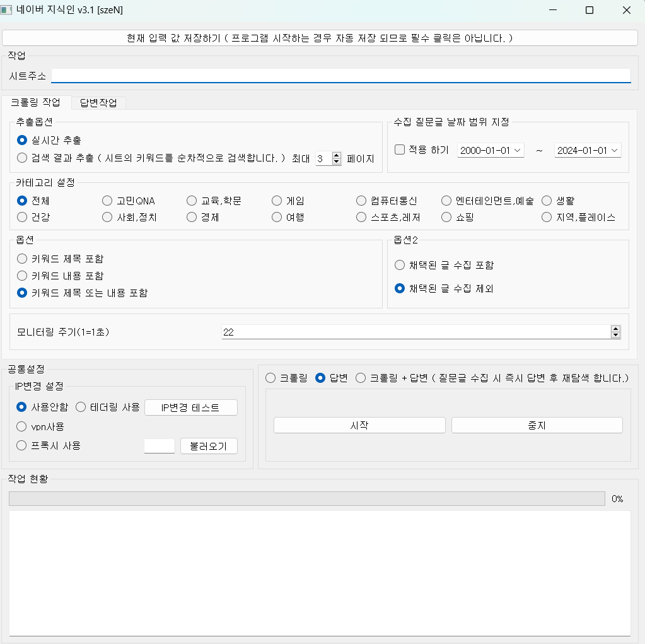Image resolution: width=645 pixels, height=644 pixels.
Task: Click the 작업 현황 progress bar
Action: (x=307, y=498)
